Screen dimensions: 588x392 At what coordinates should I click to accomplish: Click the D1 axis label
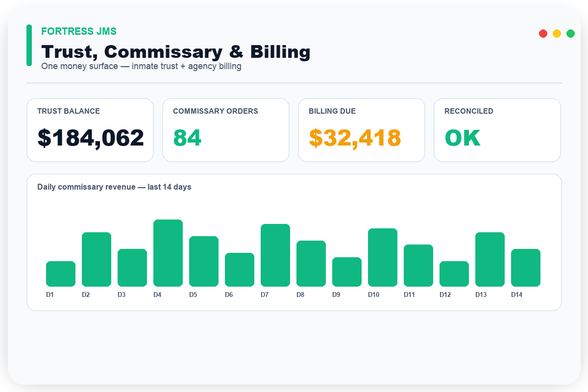pos(50,295)
